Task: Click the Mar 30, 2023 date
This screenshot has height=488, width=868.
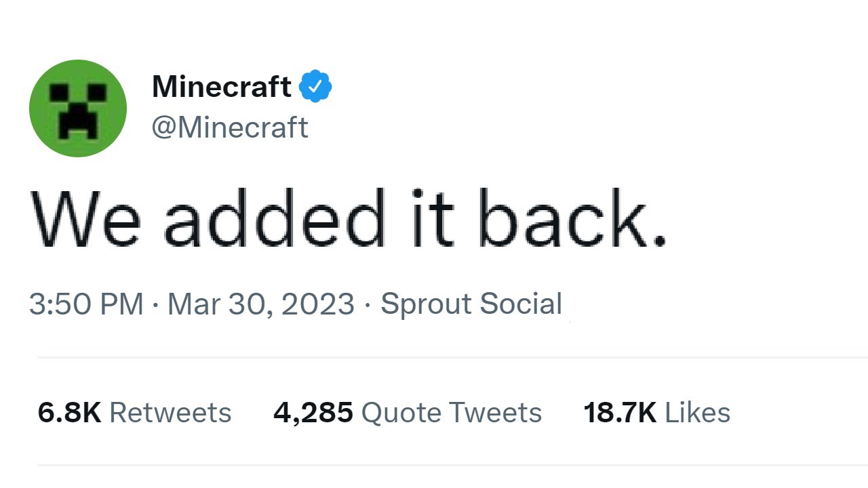Action: 261,304
